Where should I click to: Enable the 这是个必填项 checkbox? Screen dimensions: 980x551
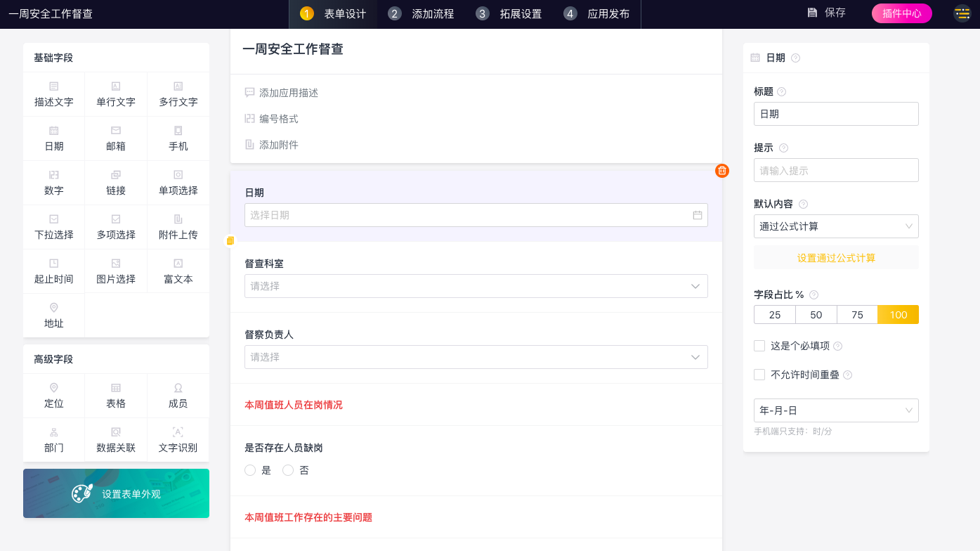pos(759,346)
